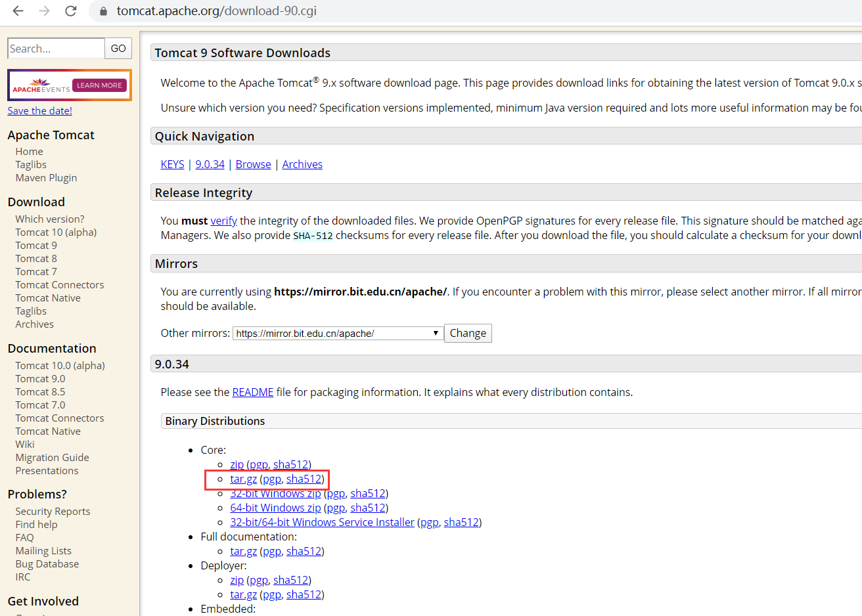862x616 pixels.
Task: Click the padlock site security icon
Action: click(x=103, y=11)
